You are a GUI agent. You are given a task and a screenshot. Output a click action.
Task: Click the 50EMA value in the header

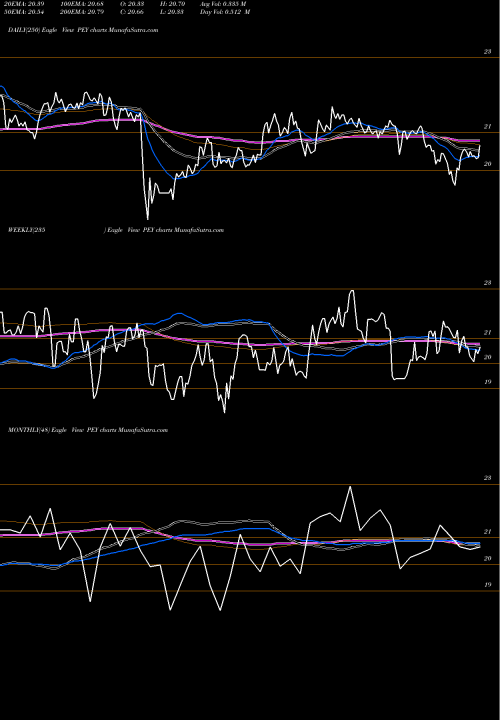(22, 12)
